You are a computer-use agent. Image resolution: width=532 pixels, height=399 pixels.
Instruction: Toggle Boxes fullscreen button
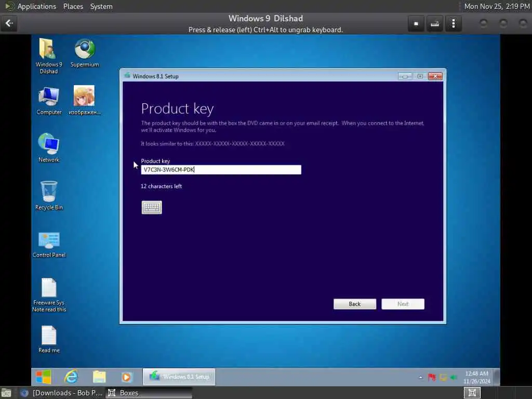[416, 23]
